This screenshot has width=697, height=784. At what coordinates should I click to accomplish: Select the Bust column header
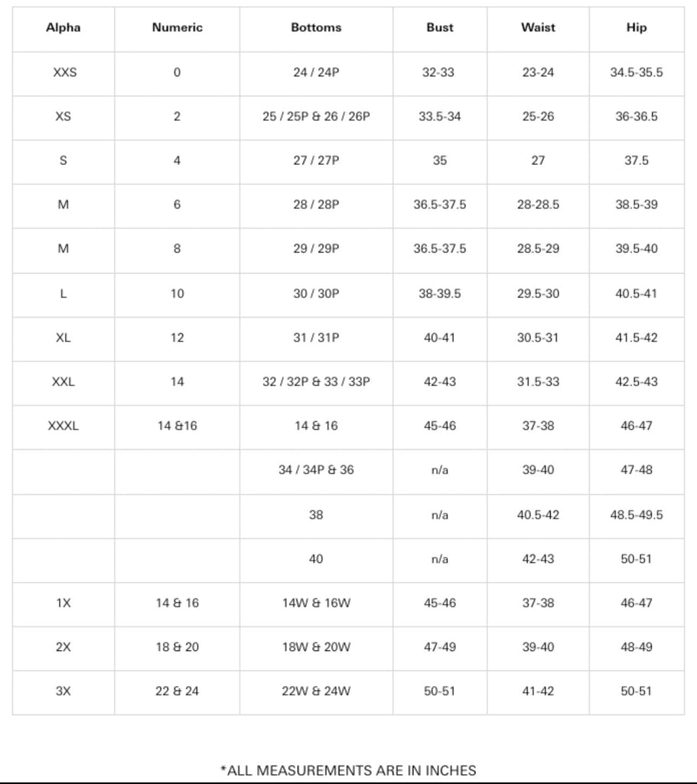click(440, 28)
